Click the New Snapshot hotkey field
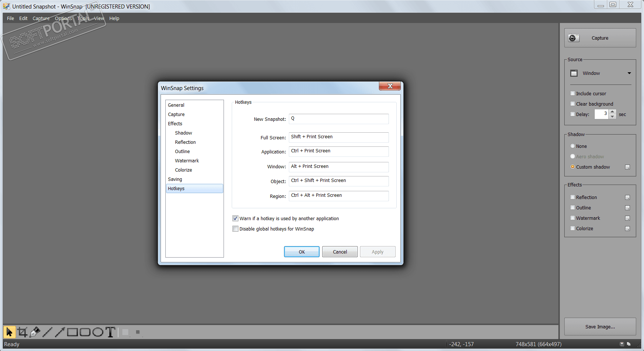The image size is (644, 351). pyautogui.click(x=339, y=119)
